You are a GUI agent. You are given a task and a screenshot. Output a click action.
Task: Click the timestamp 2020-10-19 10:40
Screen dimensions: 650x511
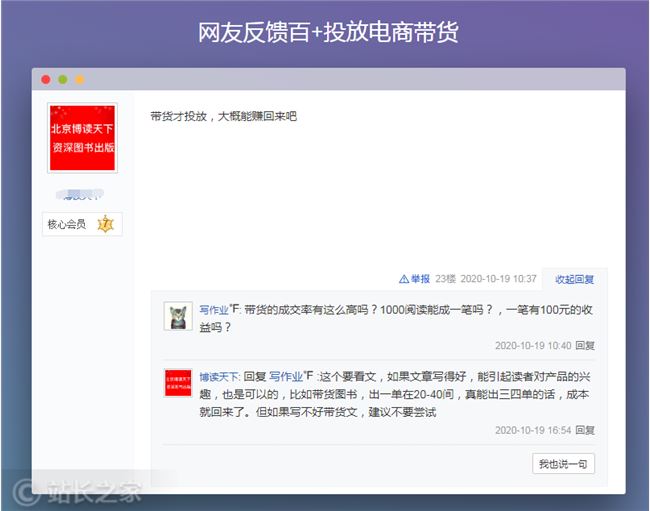[x=533, y=346]
